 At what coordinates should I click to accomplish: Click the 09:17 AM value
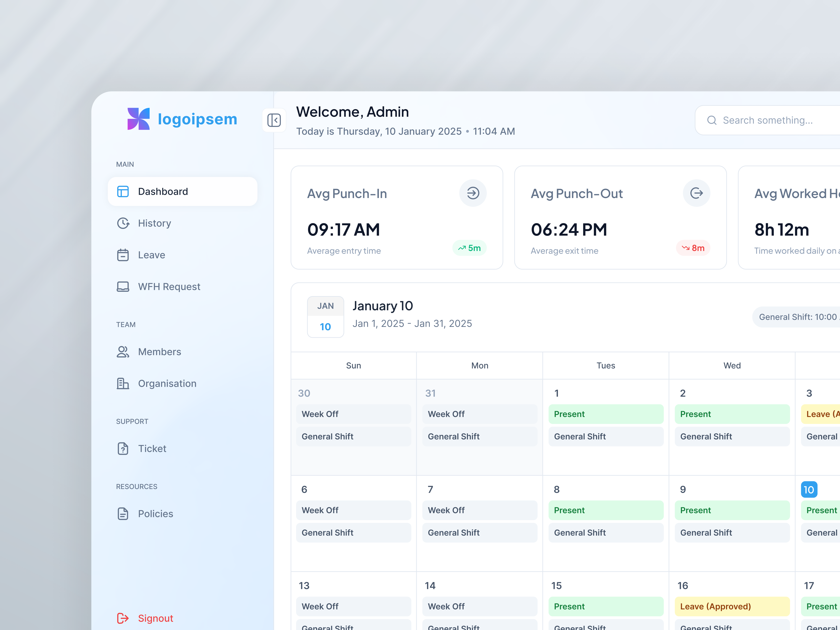pos(343,230)
